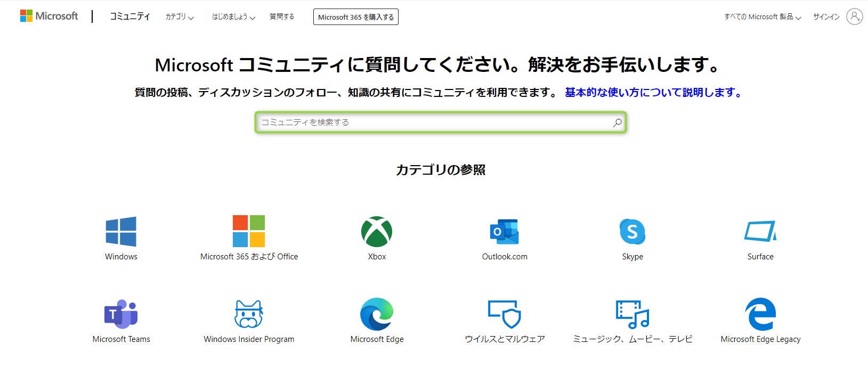Viewport: 868px width, 376px height.
Task: Expand the はじめましょう dropdown menu
Action: click(234, 17)
